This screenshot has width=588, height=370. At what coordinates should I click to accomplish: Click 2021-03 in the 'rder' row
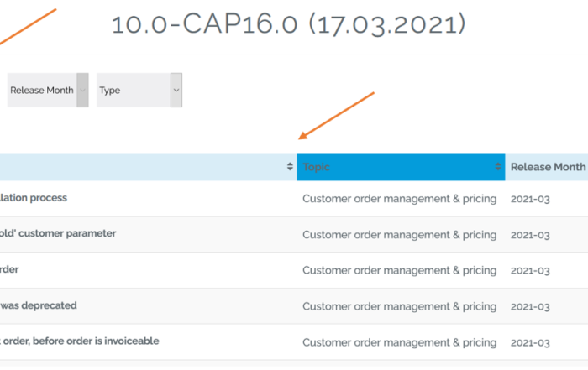click(530, 271)
